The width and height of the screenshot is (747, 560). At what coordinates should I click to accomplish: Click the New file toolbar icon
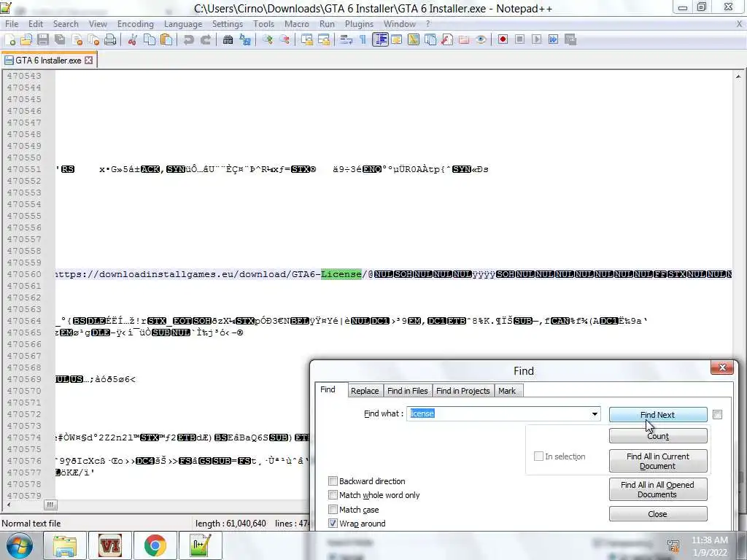click(10, 40)
